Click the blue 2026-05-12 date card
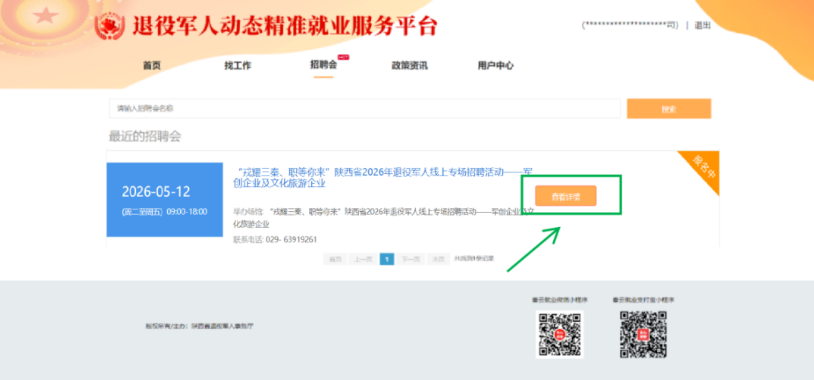 pos(165,200)
